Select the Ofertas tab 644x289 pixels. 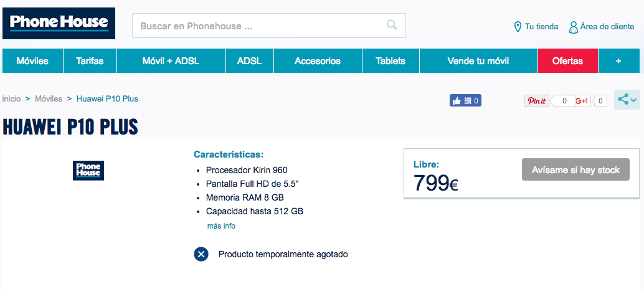[x=567, y=61]
